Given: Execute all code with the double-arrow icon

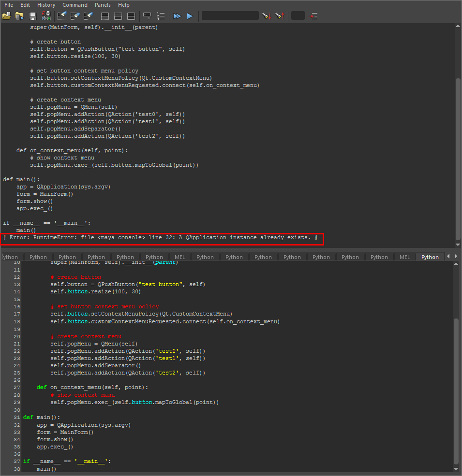Looking at the screenshot, I should pyautogui.click(x=177, y=16).
